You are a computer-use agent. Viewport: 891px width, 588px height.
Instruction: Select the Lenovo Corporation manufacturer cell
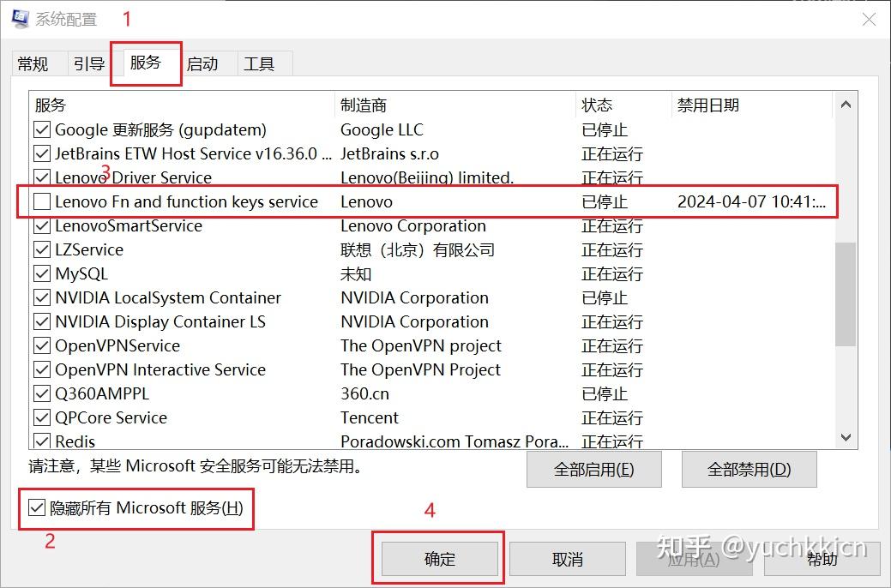[x=413, y=226]
